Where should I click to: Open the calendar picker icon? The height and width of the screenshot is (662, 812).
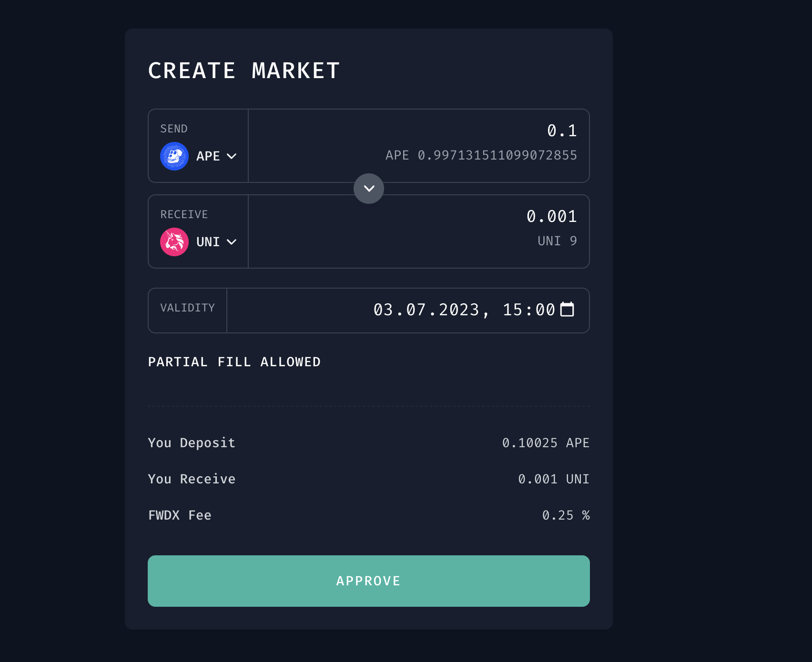567,310
